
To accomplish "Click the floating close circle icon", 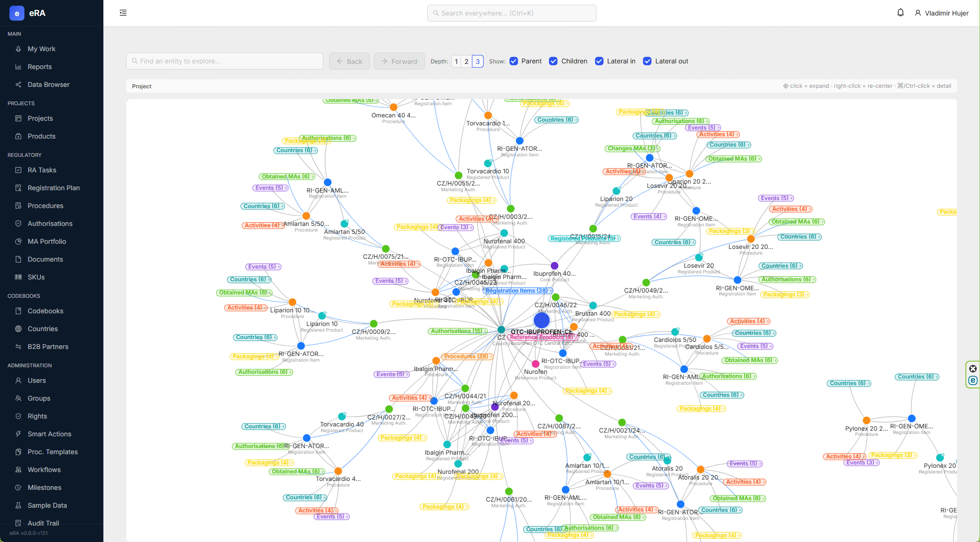I will [973, 369].
